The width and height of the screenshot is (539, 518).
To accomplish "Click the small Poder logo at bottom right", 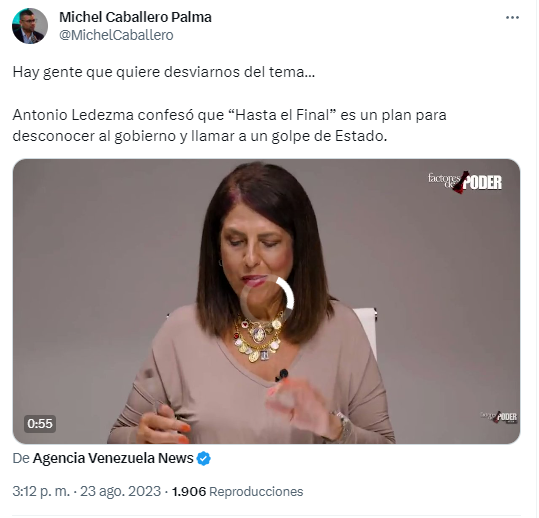I will pos(499,417).
